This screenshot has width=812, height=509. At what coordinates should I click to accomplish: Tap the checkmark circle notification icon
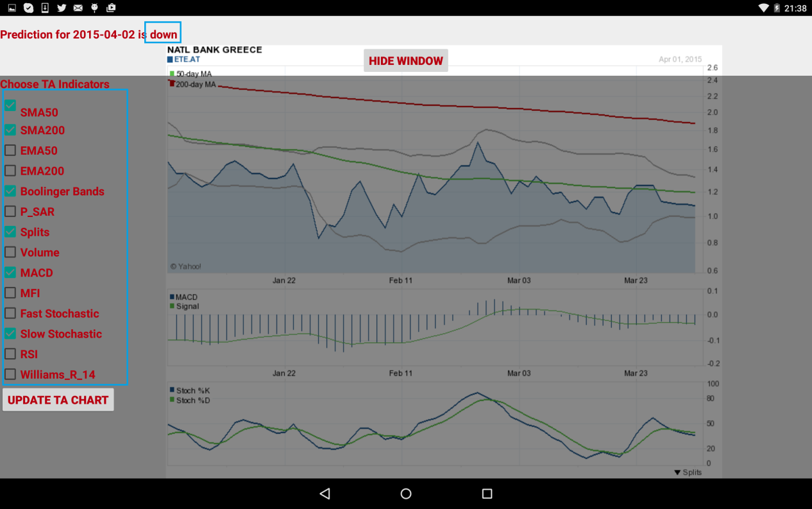(x=28, y=8)
